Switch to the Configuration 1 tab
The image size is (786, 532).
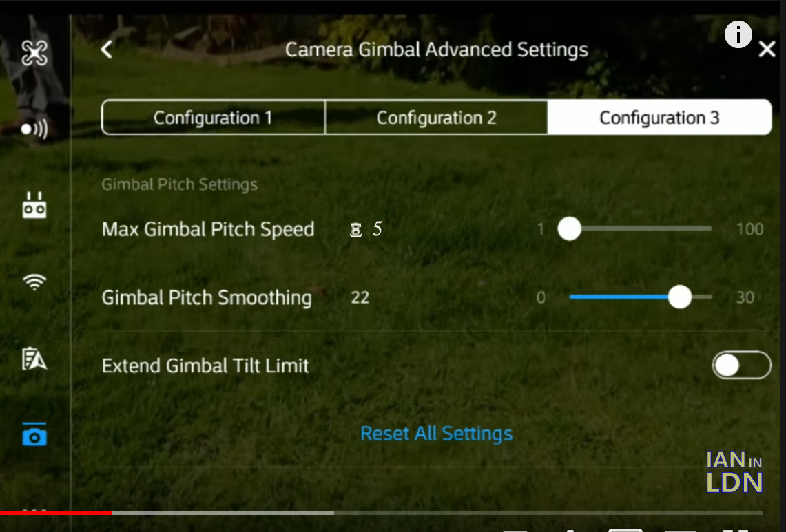[212, 117]
